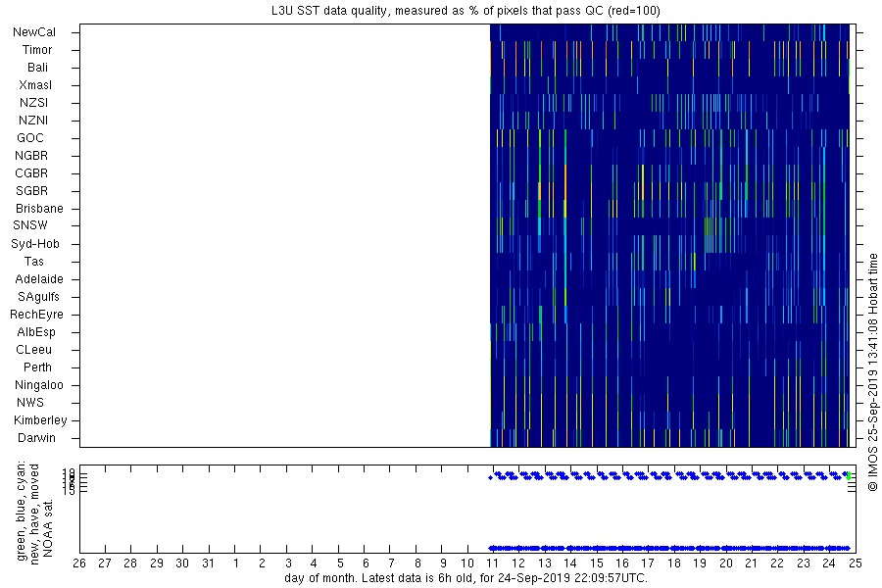Click the RechEyre row label

pyautogui.click(x=36, y=315)
